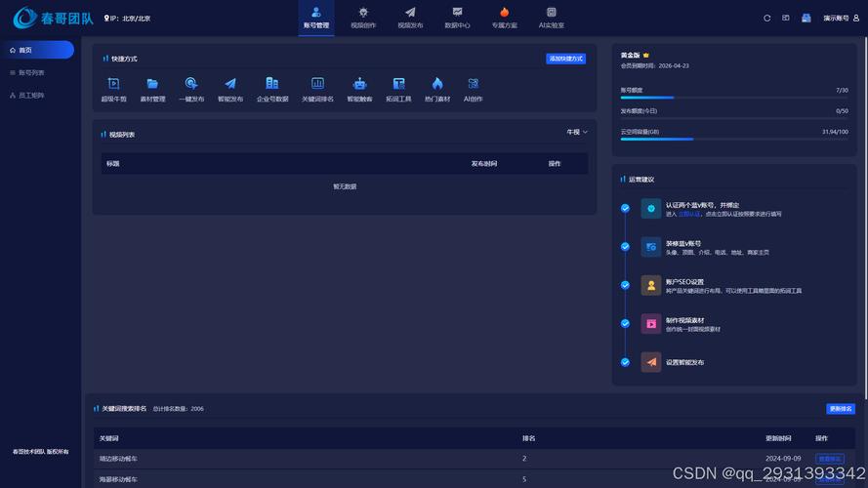Launch the 一键发布 shortcut icon
The height and width of the screenshot is (488, 868).
click(191, 85)
